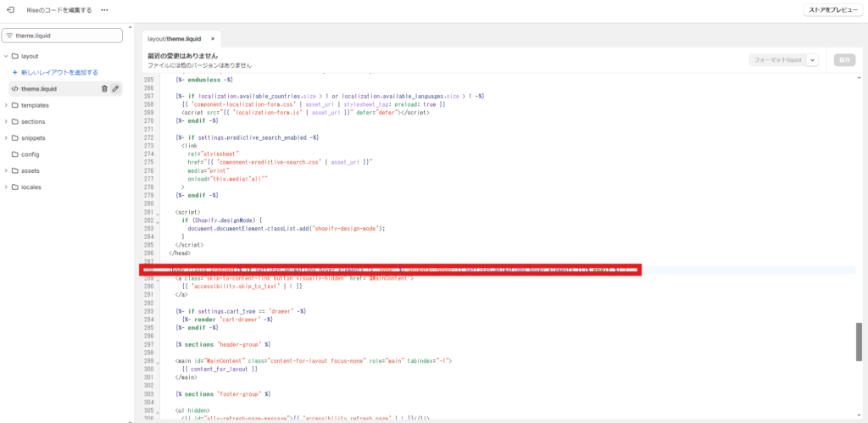
Task: Click 新しいレイアウトを追加する link
Action: click(x=55, y=73)
